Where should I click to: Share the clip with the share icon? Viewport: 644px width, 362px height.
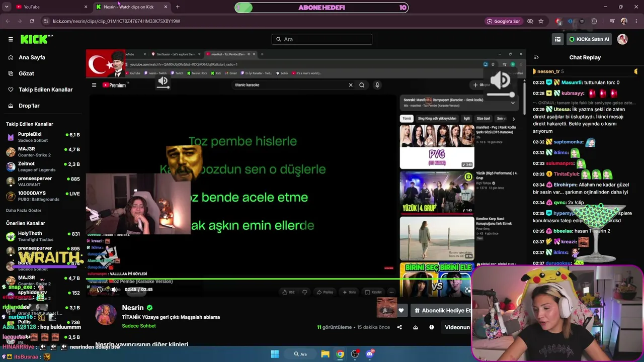tap(399, 327)
